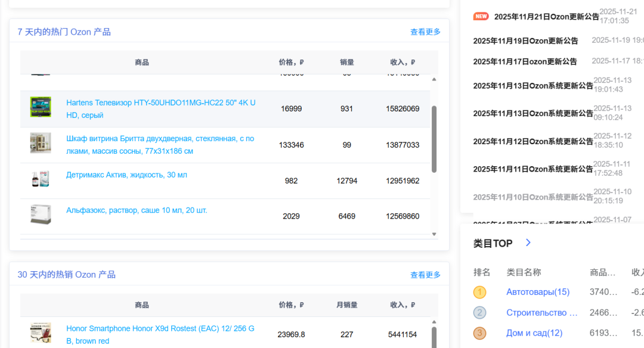Click the rank 2 silver medal icon
Image resolution: width=644 pixels, height=348 pixels.
tap(479, 313)
